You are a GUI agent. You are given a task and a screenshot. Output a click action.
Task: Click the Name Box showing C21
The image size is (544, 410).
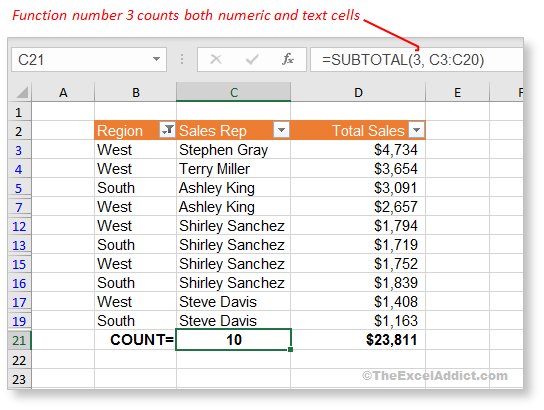(x=89, y=60)
